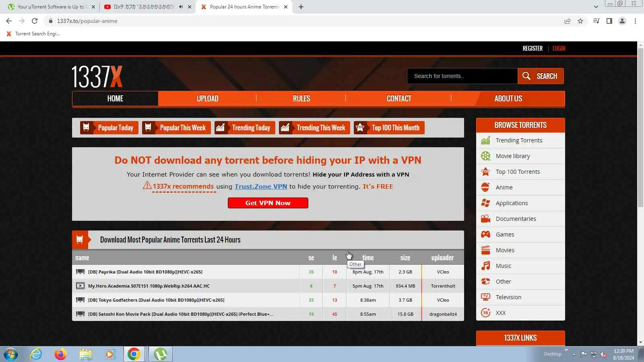Click the Popular Today button

(x=109, y=128)
